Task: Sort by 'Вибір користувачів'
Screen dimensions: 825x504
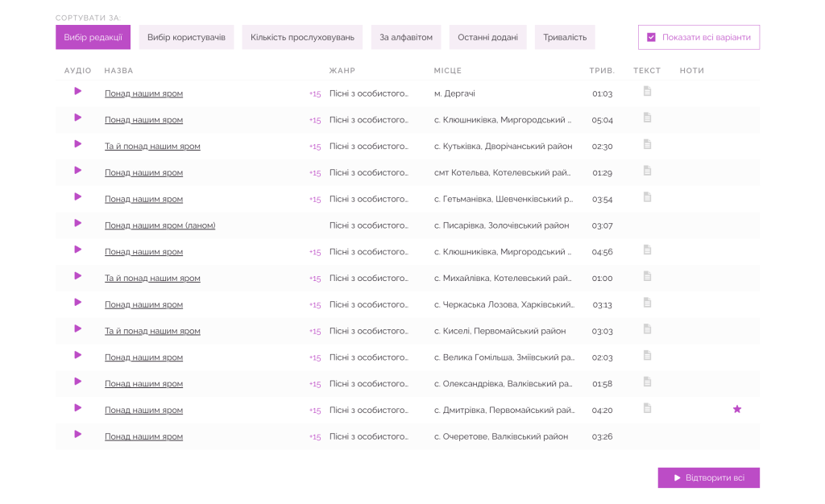Action: pos(186,37)
